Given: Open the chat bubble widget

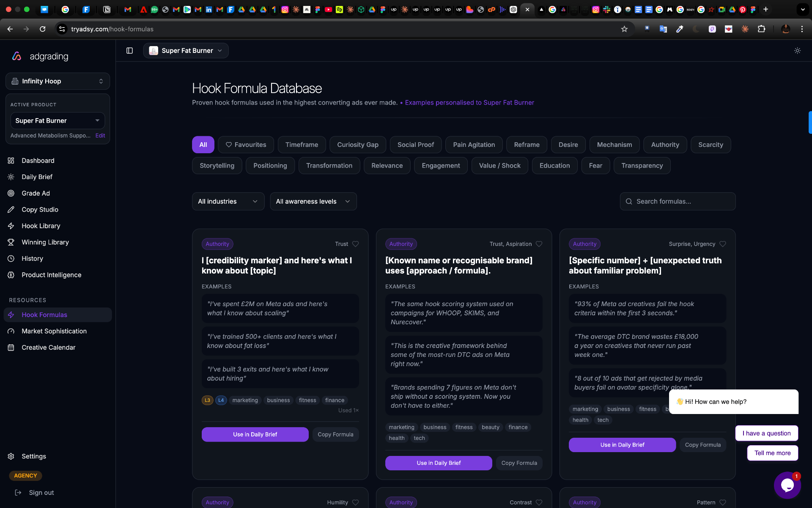Looking at the screenshot, I should coord(787,485).
